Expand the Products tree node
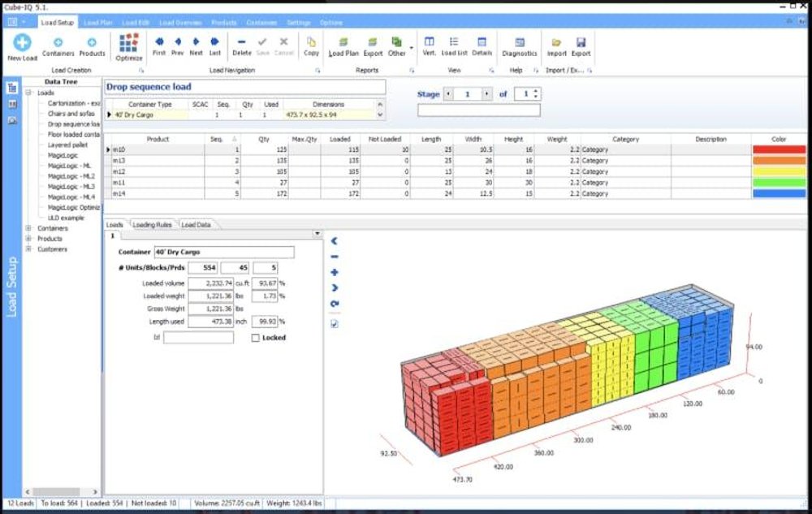This screenshot has width=812, height=514. (29, 239)
